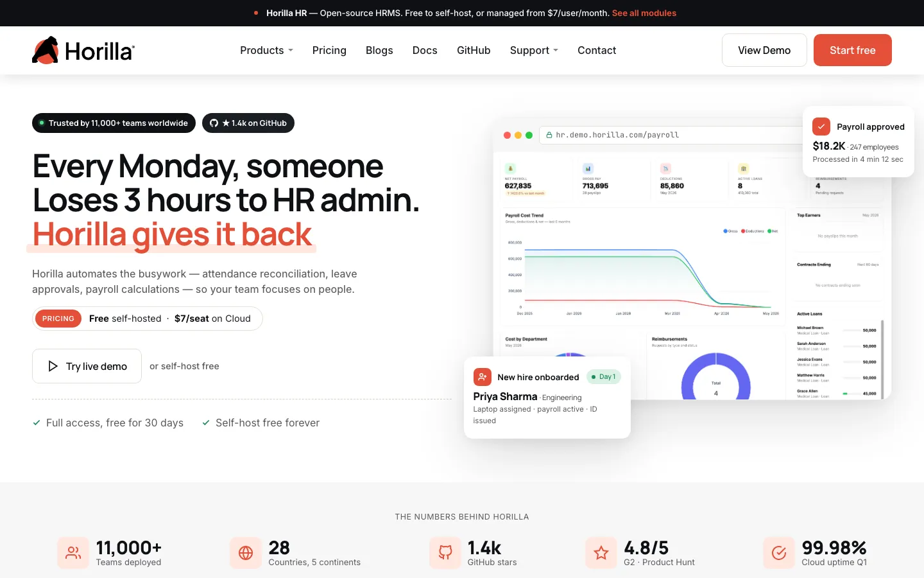Screen dimensions: 924x578
Task: Open the GitHub nav link
Action: coord(474,50)
